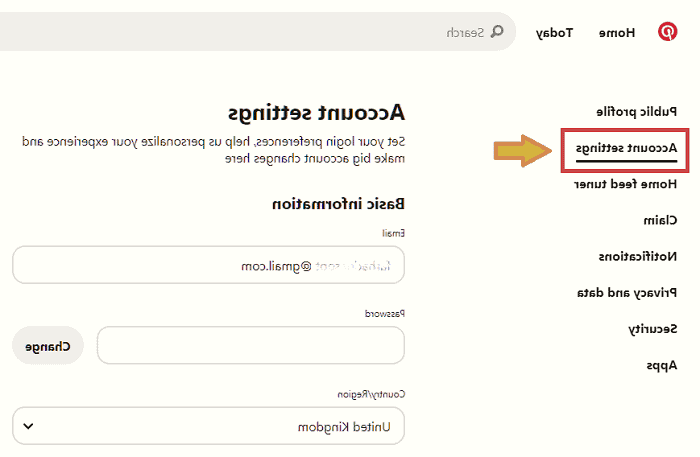
Task: Click the Password input field
Action: click(250, 346)
